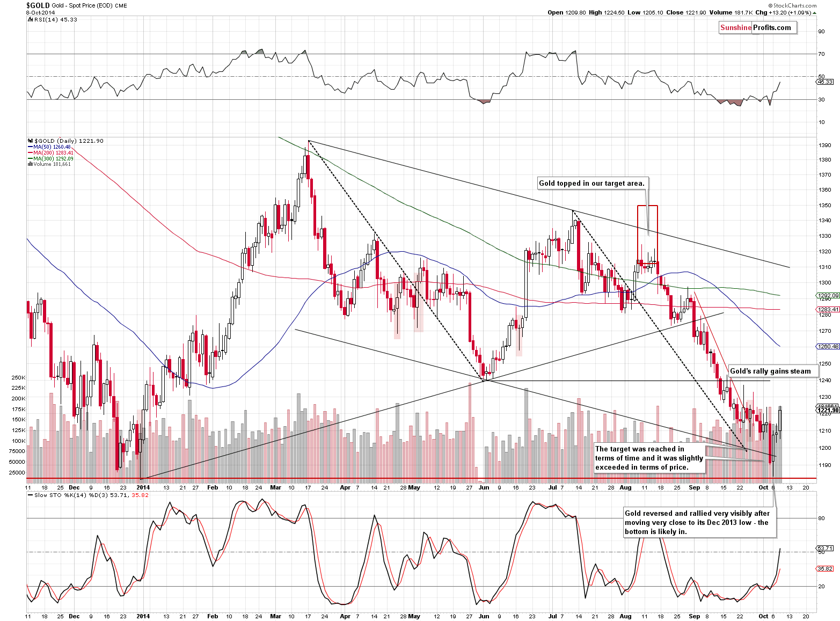Click the 30 level on the RSI axis
The width and height of the screenshot is (840, 621).
[822, 99]
